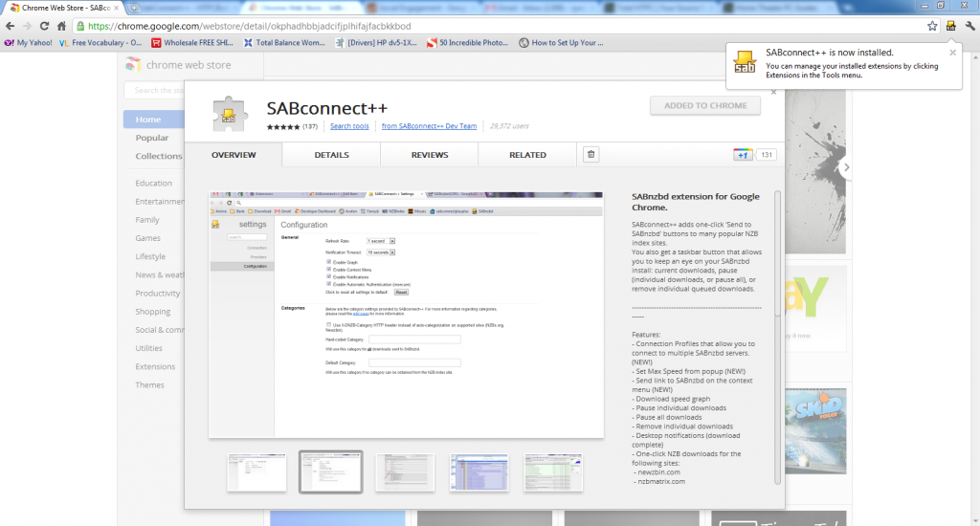Image resolution: width=980 pixels, height=526 pixels.
Task: Select Home in the store sidebar
Action: (154, 120)
